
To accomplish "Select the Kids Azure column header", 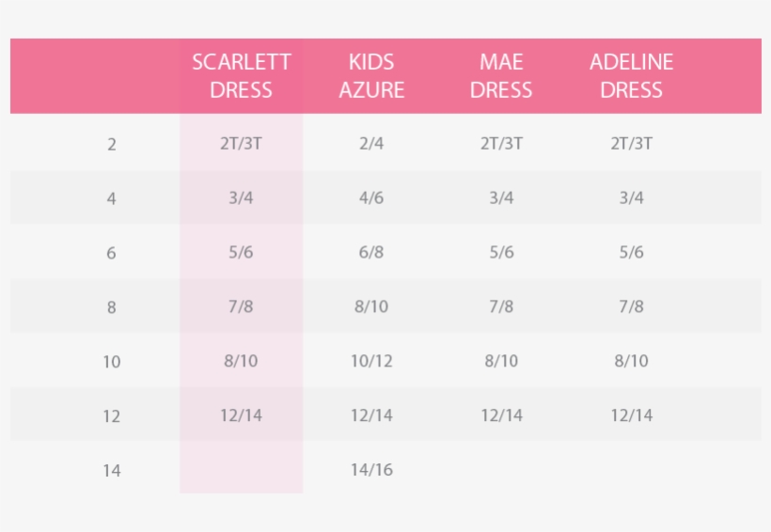I will 371,76.
